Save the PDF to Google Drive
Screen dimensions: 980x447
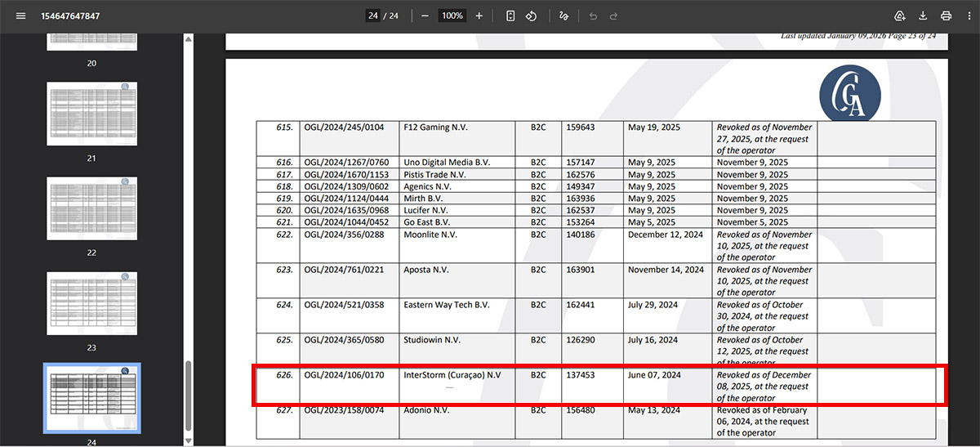point(900,16)
